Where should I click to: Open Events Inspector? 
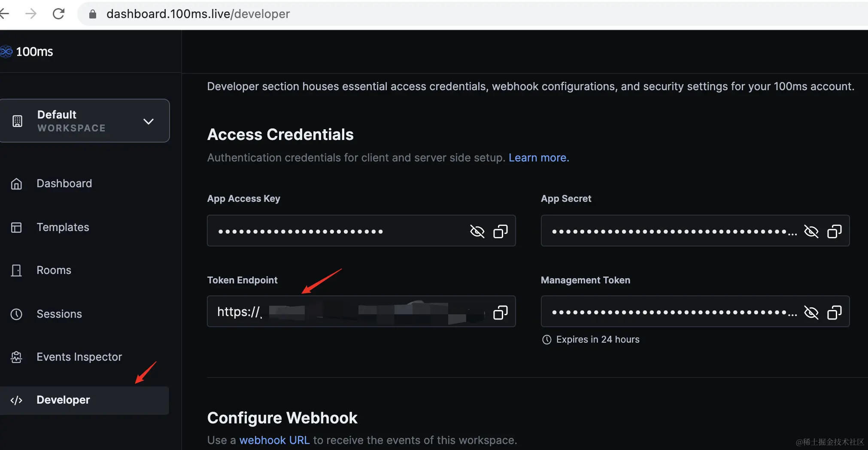pos(79,357)
